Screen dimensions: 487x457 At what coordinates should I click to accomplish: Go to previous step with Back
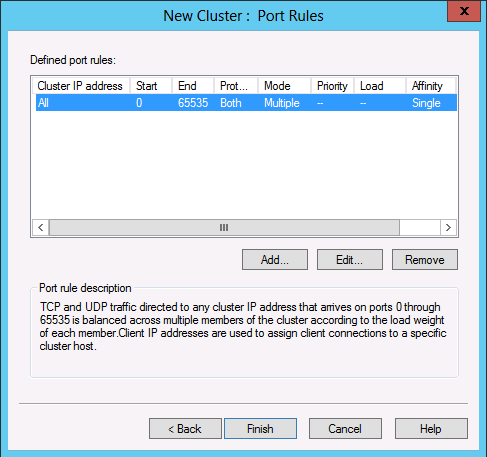click(185, 429)
